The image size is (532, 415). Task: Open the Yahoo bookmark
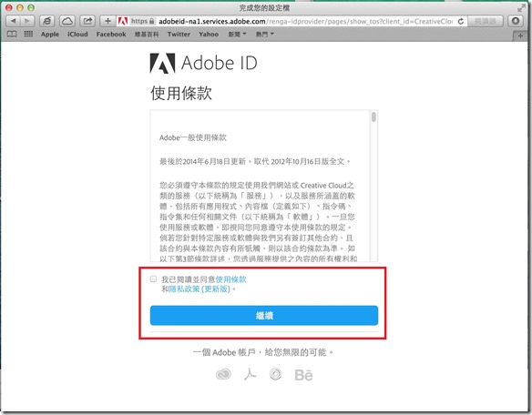coord(209,35)
